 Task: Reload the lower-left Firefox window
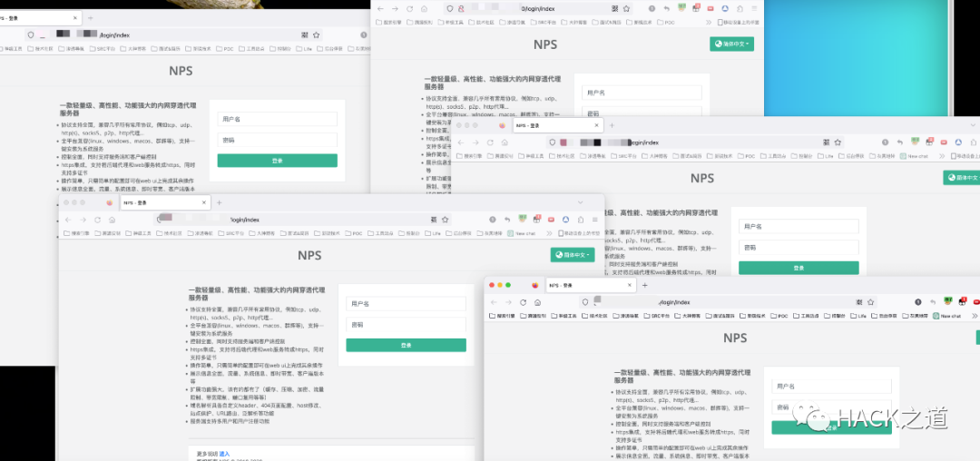97,220
